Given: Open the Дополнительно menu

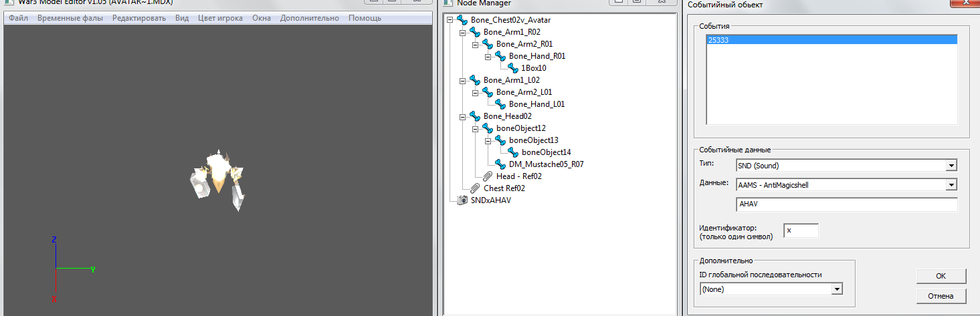Looking at the screenshot, I should click(310, 18).
